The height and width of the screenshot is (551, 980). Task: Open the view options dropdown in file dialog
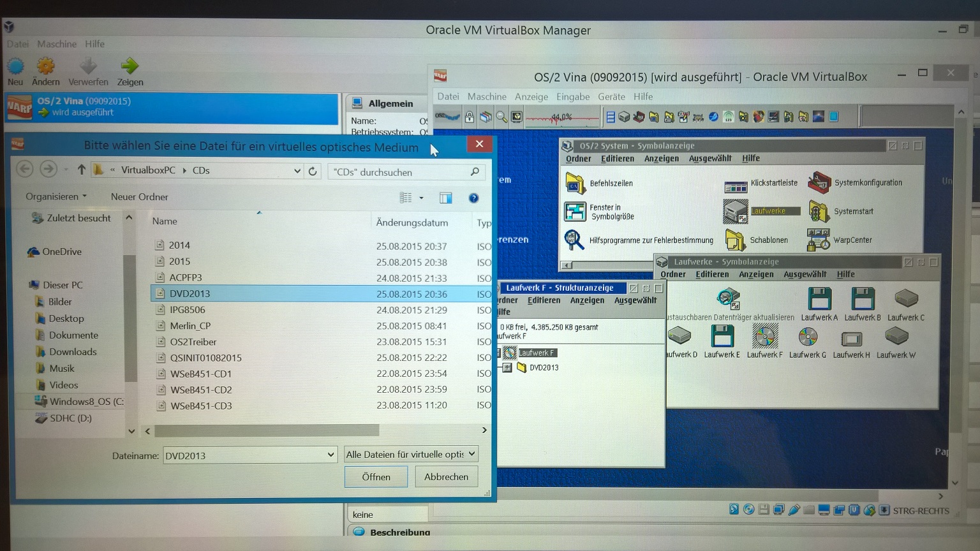click(421, 198)
